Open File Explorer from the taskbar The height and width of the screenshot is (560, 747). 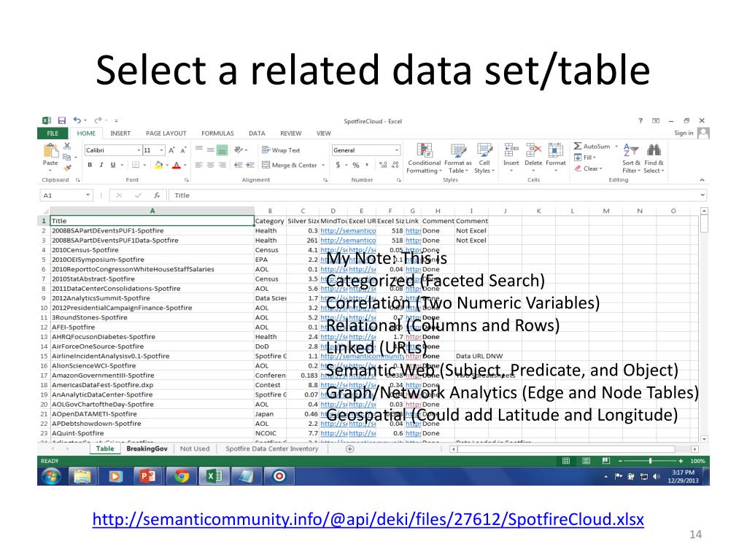pos(82,476)
